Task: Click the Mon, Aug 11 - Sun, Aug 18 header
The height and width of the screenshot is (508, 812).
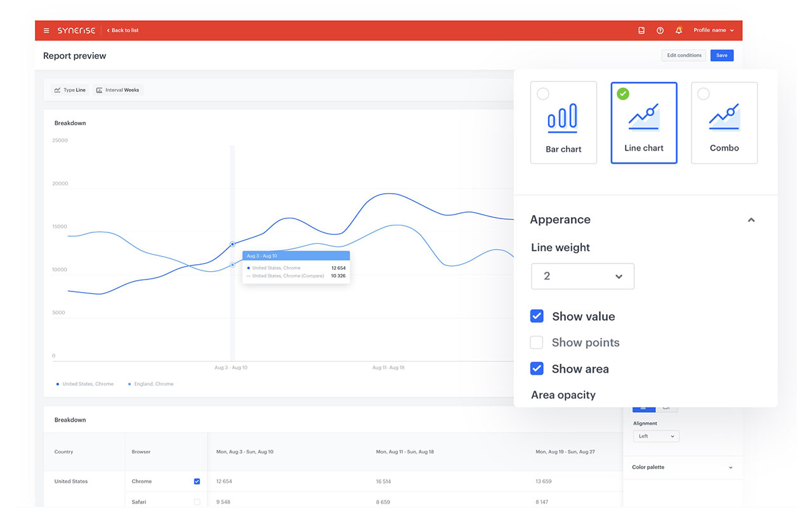Action: click(405, 452)
